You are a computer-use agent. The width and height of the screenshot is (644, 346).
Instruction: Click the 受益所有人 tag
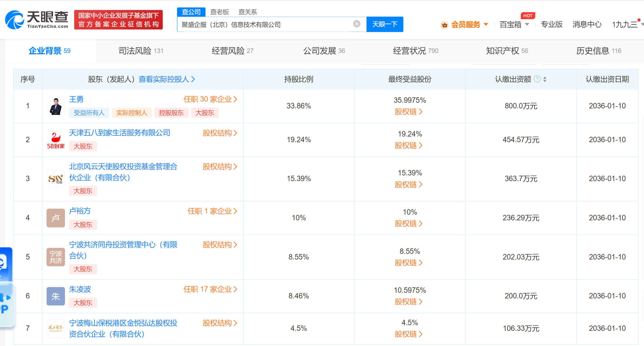tap(89, 113)
